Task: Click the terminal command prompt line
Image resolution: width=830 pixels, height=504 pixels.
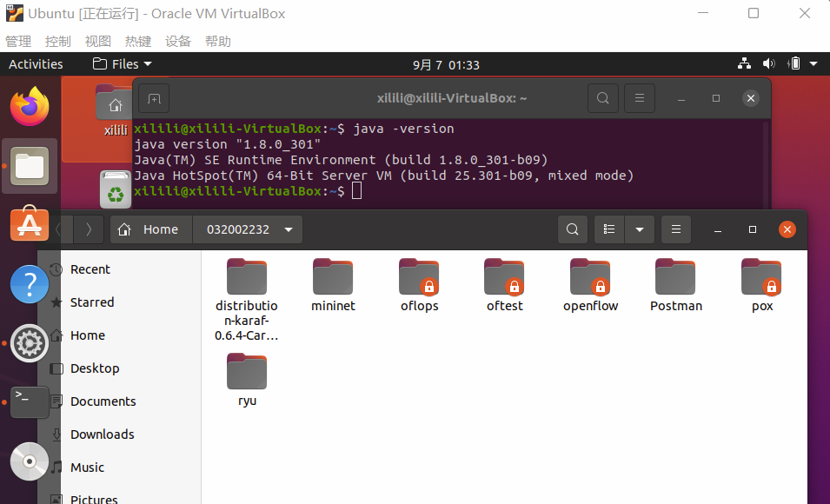Action: click(248, 191)
